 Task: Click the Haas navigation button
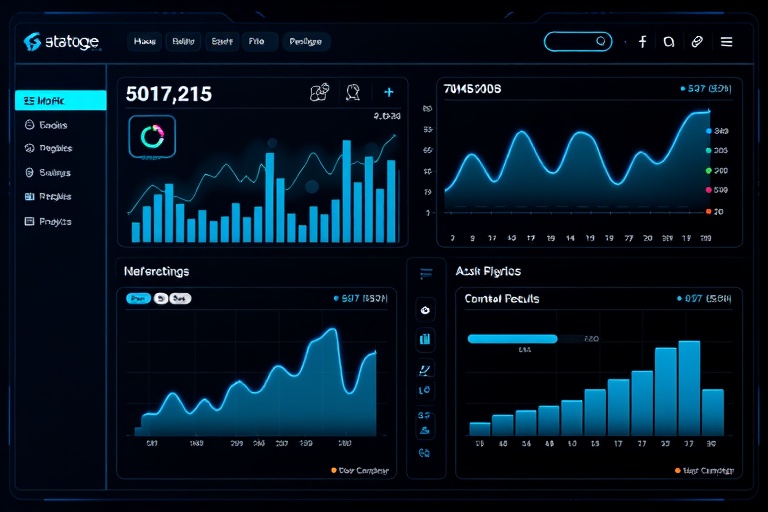144,42
